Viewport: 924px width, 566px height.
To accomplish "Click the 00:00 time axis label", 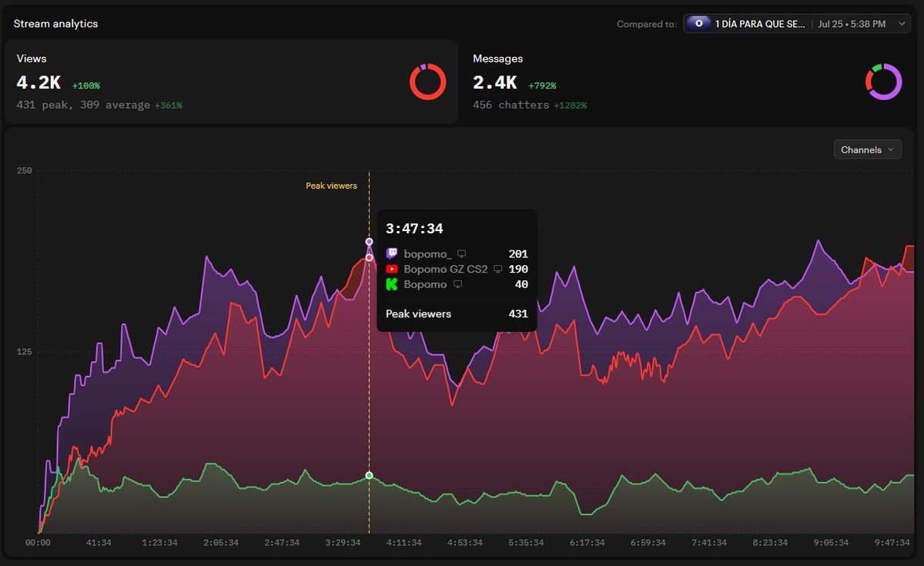I will (38, 542).
